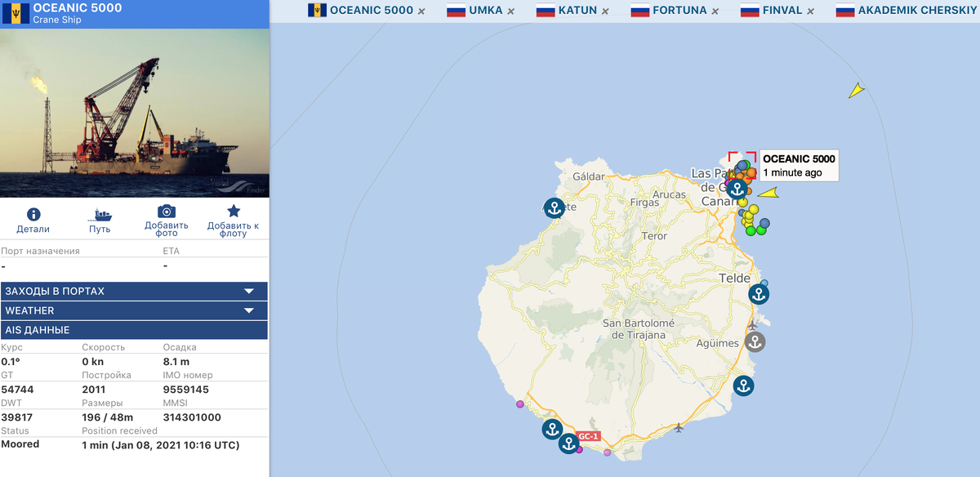
Task: Open the OCEANIC 5000 crane ship photo
Action: (135, 113)
